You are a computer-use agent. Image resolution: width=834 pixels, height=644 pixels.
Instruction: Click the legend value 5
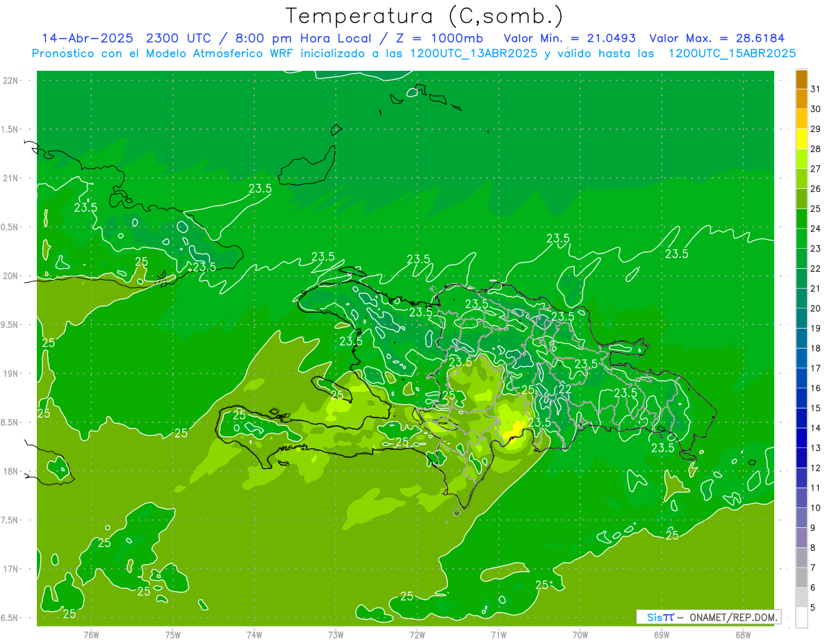pyautogui.click(x=813, y=608)
